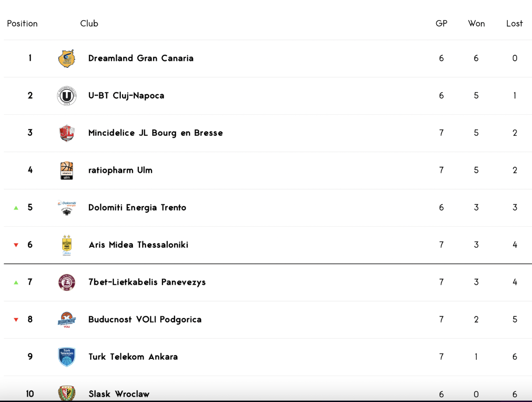The image size is (532, 402).
Task: Click the Position column header
Action: tap(22, 23)
